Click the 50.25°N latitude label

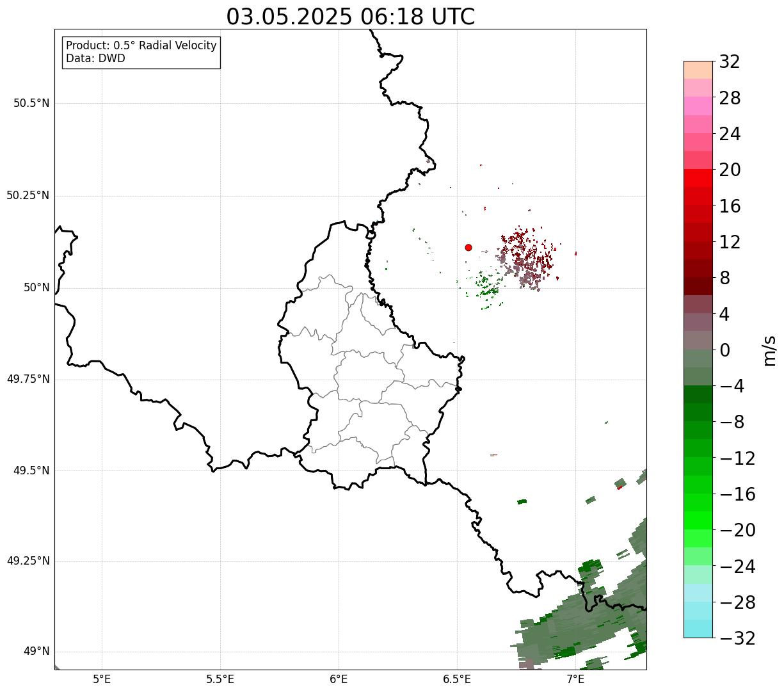(28, 195)
